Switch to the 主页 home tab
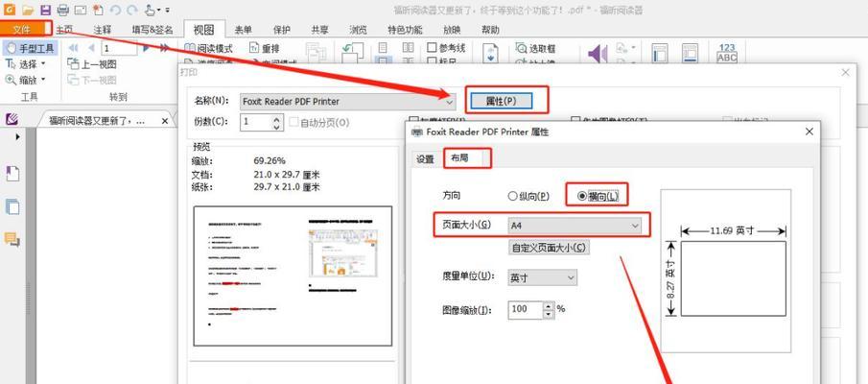The height and width of the screenshot is (384, 868). 64,30
